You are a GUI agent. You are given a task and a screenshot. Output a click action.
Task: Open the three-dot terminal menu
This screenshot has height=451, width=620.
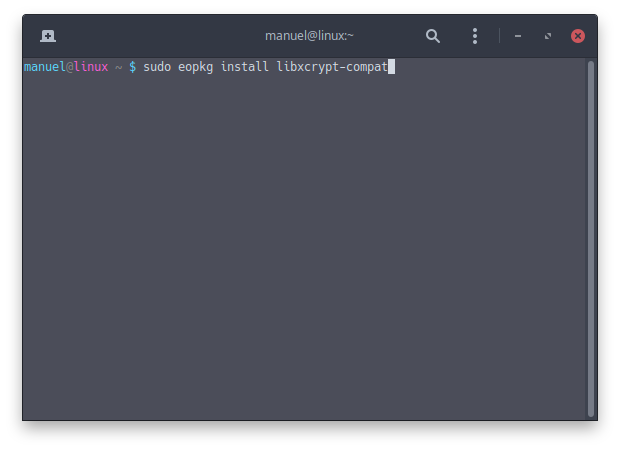click(x=475, y=36)
